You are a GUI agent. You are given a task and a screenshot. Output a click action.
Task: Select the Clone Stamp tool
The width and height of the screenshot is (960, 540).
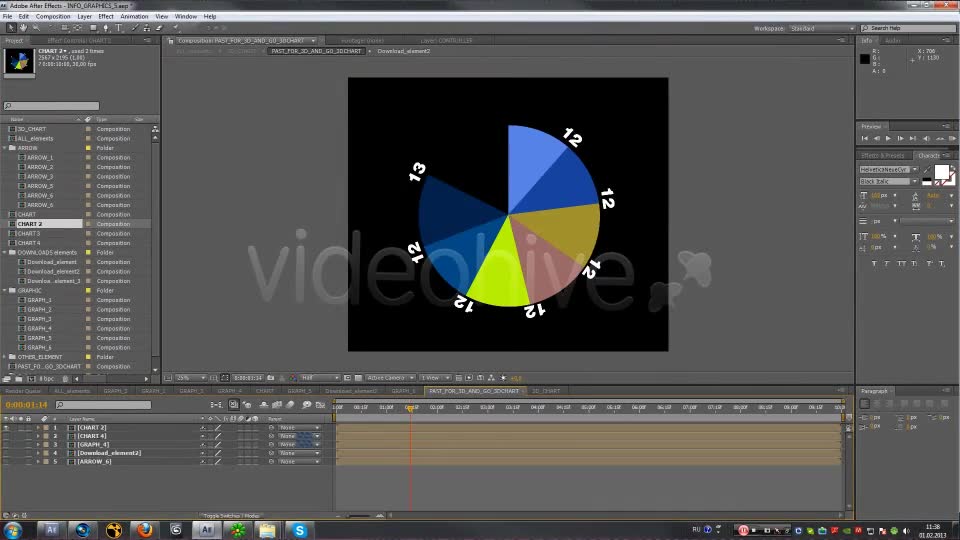146,28
